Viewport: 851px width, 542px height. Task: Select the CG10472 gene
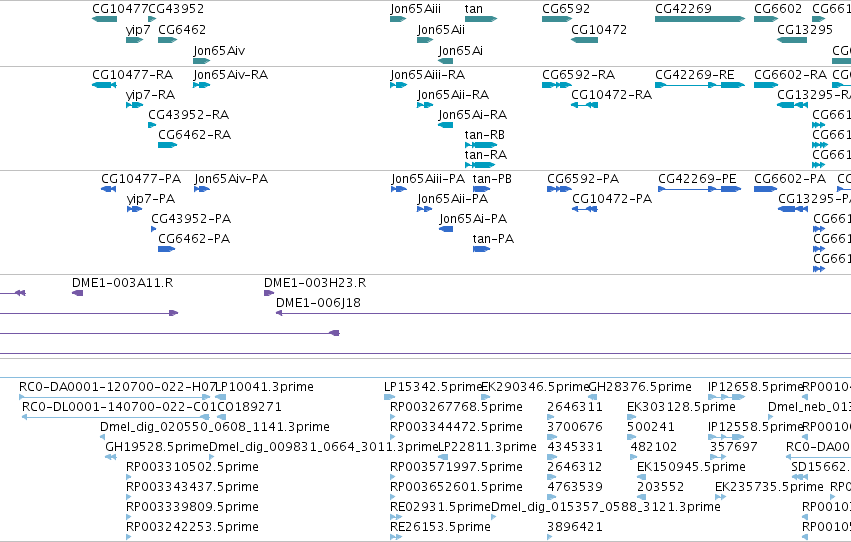click(x=585, y=40)
